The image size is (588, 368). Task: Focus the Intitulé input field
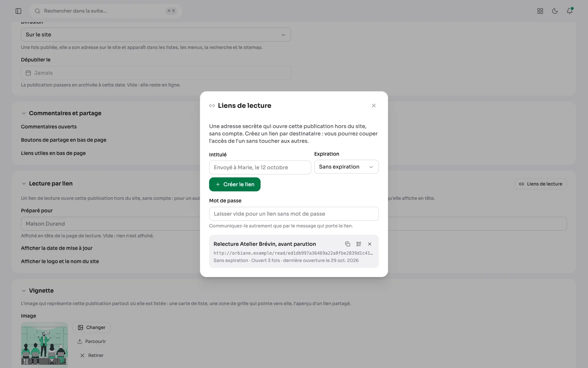click(260, 167)
